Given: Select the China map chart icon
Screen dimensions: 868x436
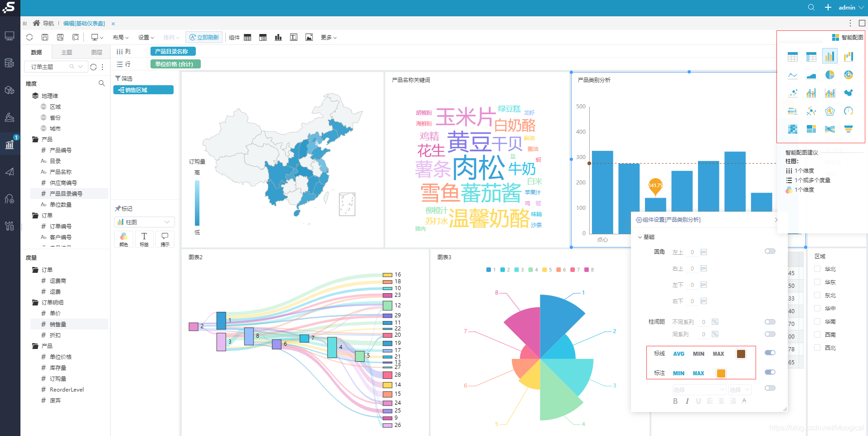Looking at the screenshot, I should 848,93.
